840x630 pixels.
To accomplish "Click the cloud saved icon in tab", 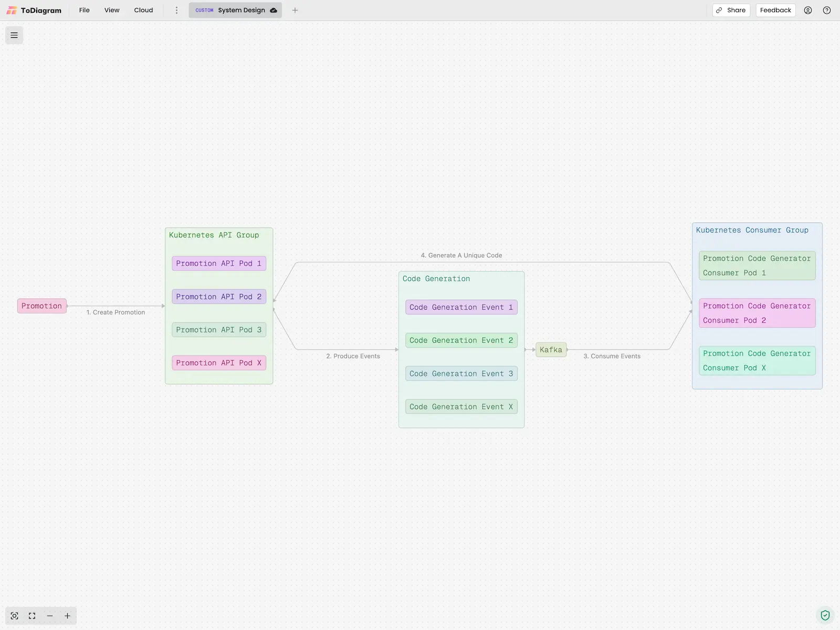I will 274,10.
